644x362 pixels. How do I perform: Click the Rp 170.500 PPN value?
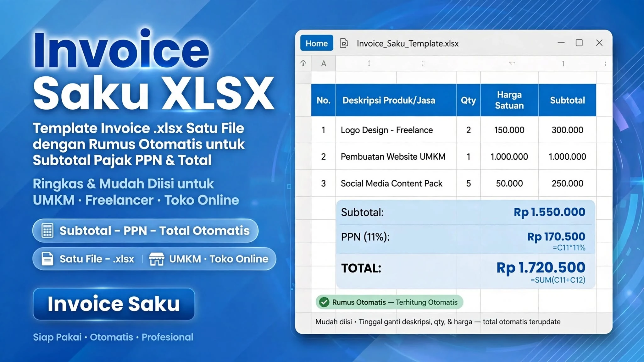556,236
